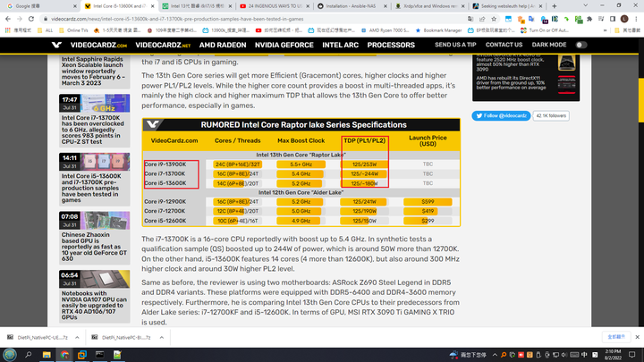Open the terminal window icon in the taskbar
This screenshot has width=644, height=362.
100,355
